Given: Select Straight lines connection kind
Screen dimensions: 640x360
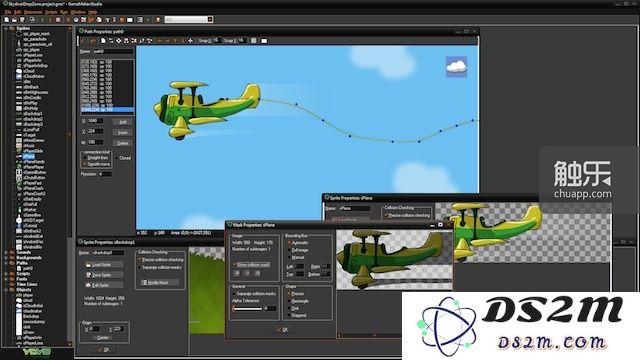Looking at the screenshot, I should (96, 158).
